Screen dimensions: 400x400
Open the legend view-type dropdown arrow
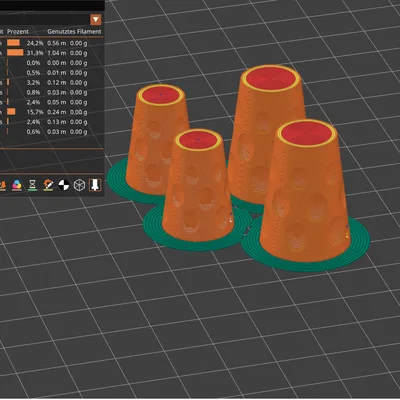pos(96,20)
